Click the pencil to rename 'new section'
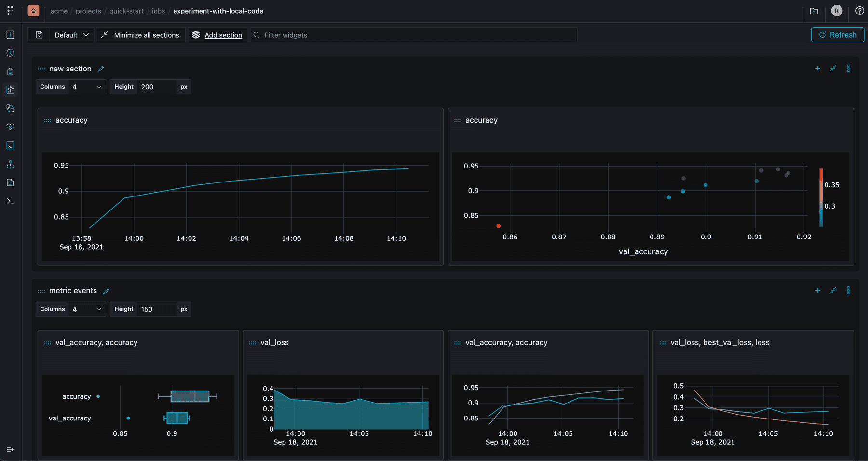The image size is (868, 461). coord(101,69)
